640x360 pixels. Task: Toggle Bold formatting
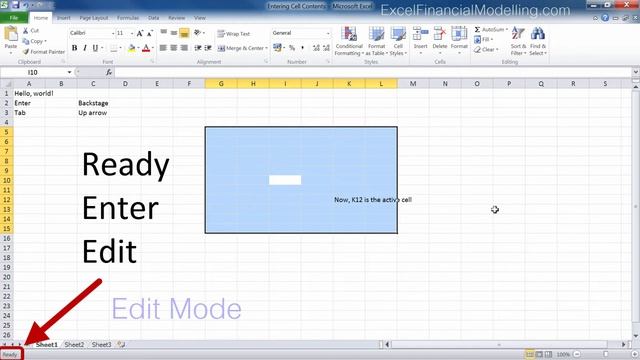74,48
